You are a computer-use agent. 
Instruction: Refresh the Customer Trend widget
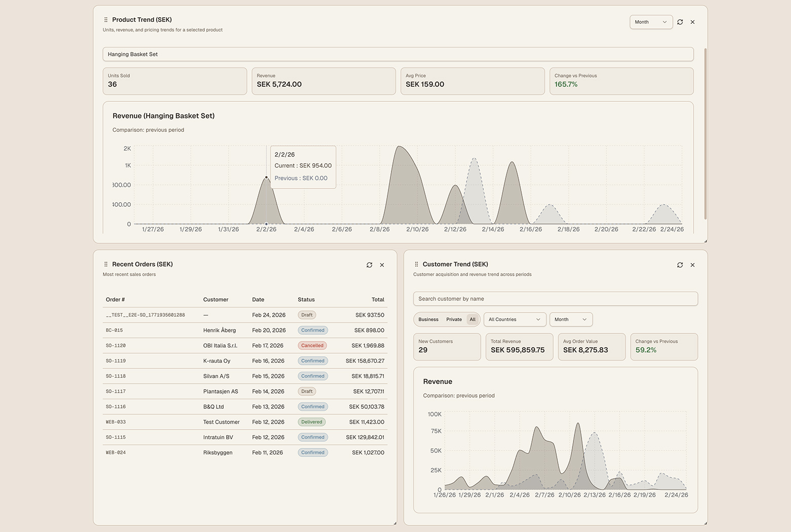click(x=680, y=264)
